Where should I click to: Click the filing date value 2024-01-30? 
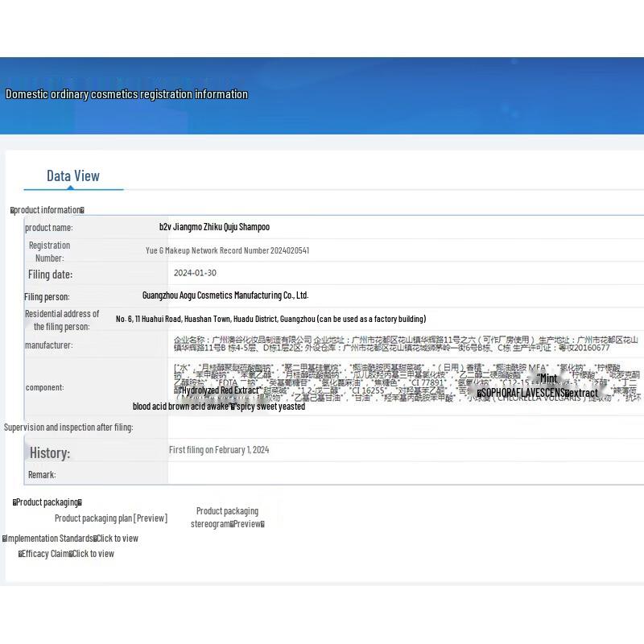click(195, 273)
